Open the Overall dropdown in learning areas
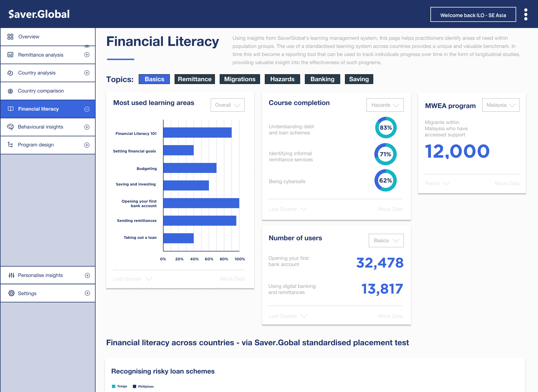The height and width of the screenshot is (392, 538). click(227, 105)
